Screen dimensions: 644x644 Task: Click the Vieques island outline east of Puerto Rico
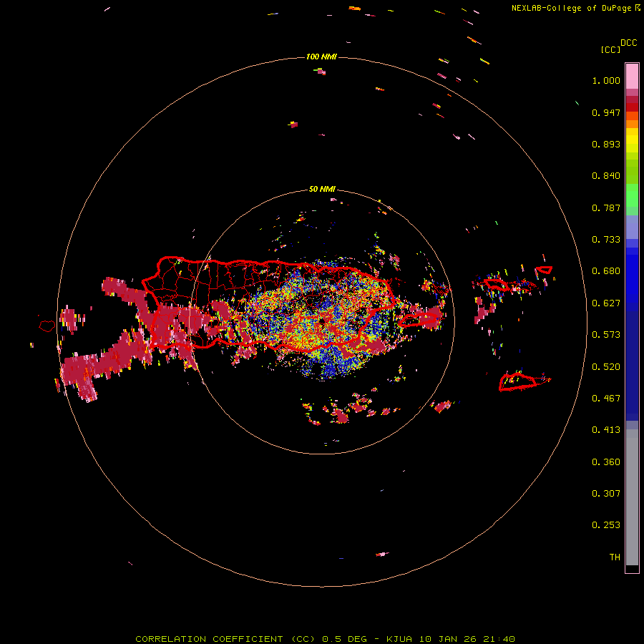click(419, 319)
